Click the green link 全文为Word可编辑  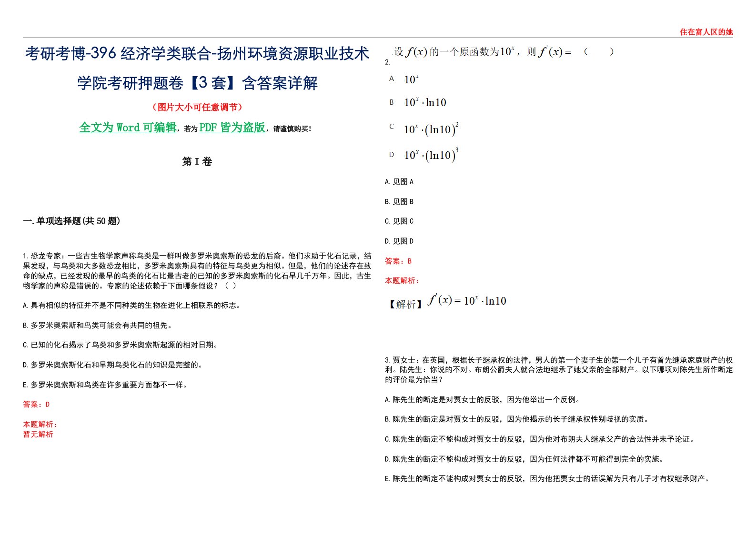point(128,127)
